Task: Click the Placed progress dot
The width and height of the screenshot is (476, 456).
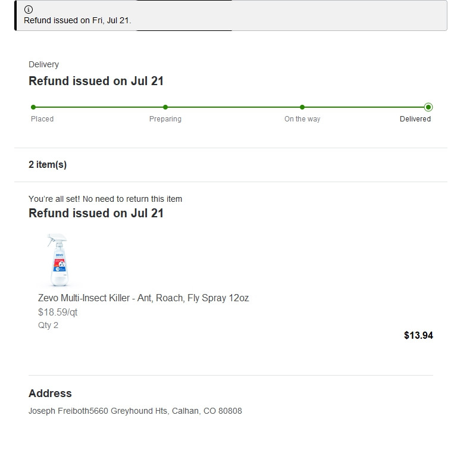Action: [33, 107]
